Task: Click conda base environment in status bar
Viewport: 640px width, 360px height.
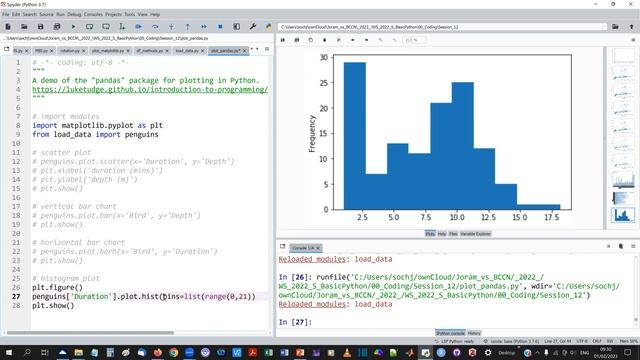Action: (511, 341)
